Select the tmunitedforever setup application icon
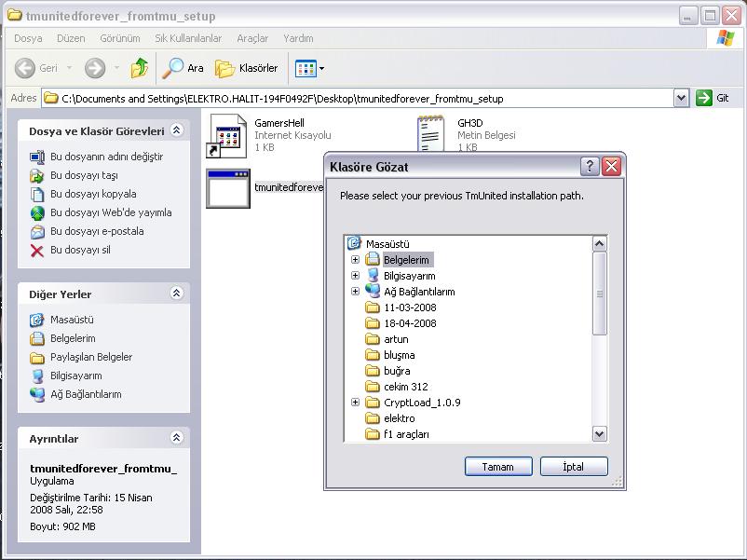 tap(228, 188)
